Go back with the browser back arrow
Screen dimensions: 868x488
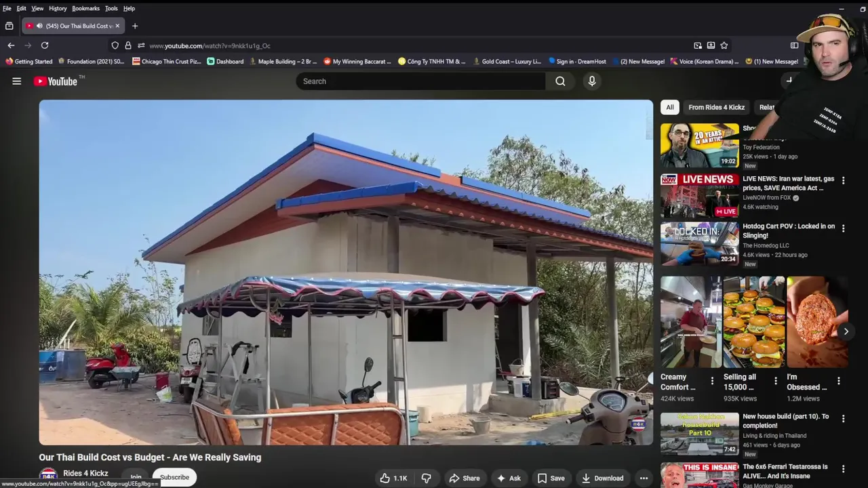point(11,45)
